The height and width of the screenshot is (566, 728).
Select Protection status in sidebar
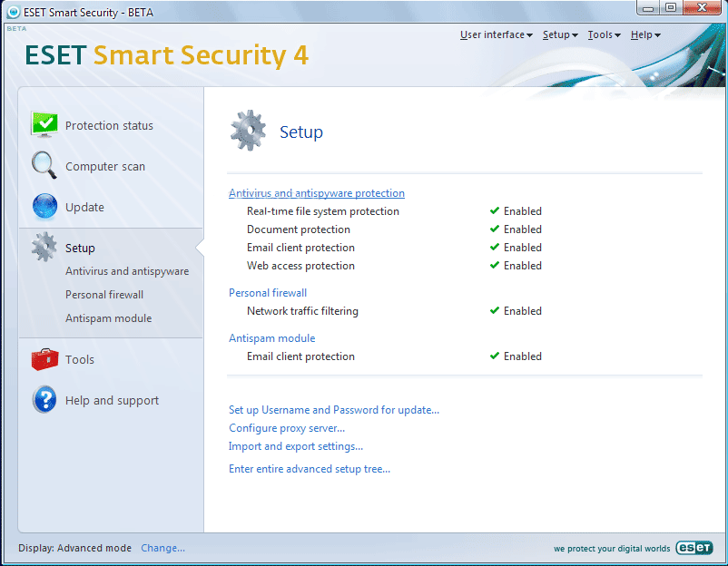click(109, 126)
